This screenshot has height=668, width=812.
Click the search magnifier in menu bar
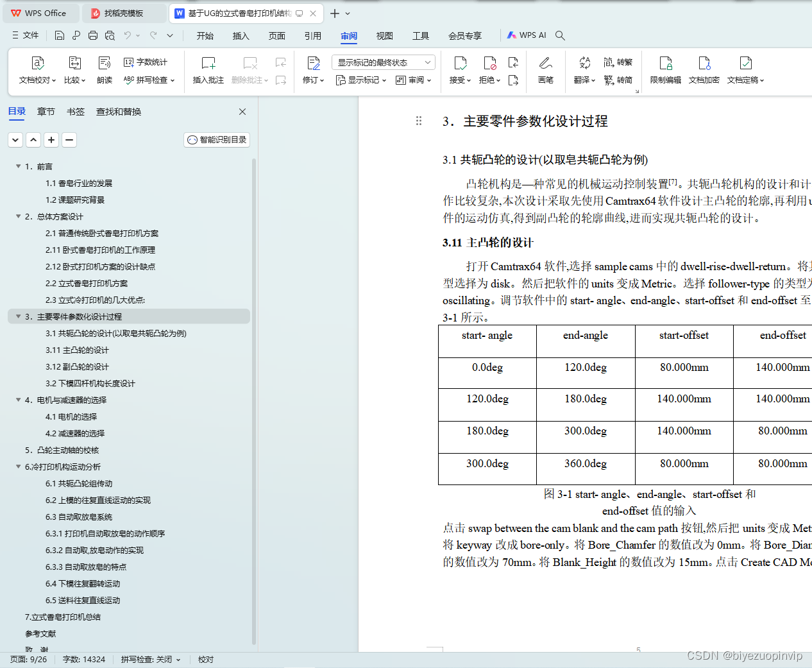pos(560,35)
